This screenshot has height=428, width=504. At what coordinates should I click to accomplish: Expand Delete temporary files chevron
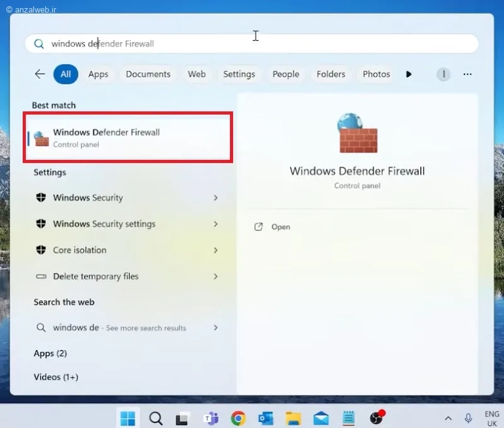(215, 276)
